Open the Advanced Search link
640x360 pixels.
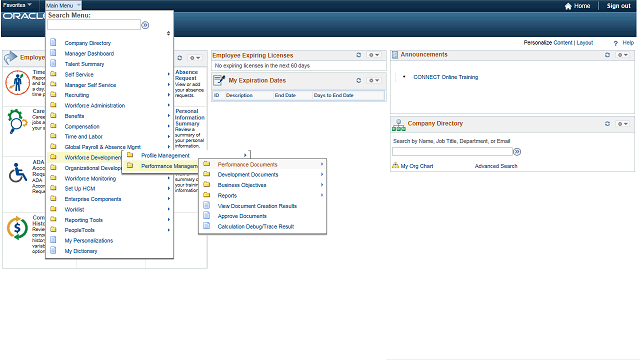(x=496, y=166)
